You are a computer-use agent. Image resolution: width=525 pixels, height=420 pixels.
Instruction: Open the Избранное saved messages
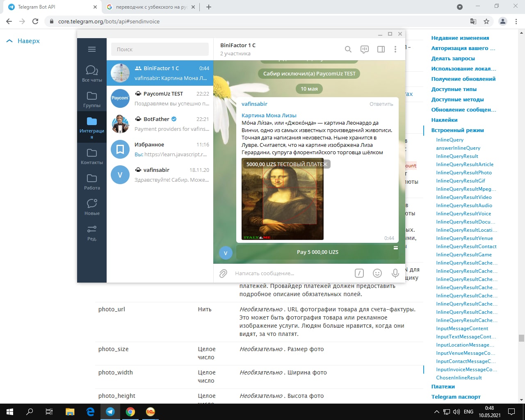point(160,149)
